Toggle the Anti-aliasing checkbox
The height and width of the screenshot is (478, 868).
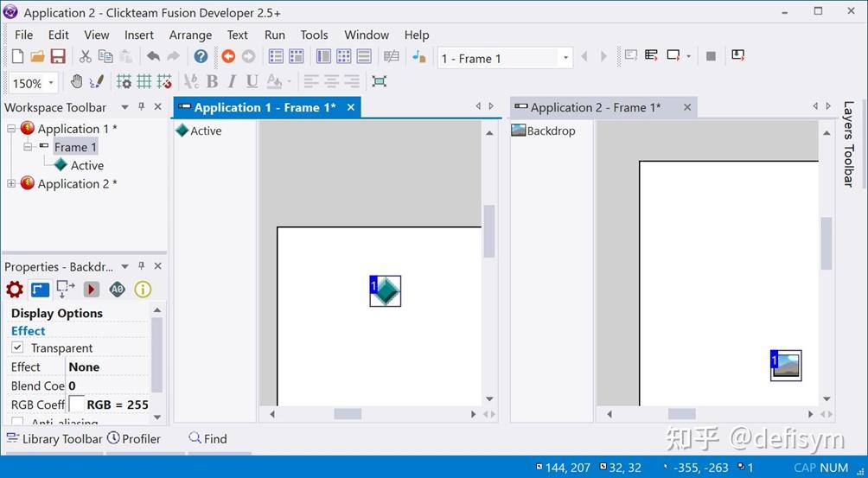17,422
